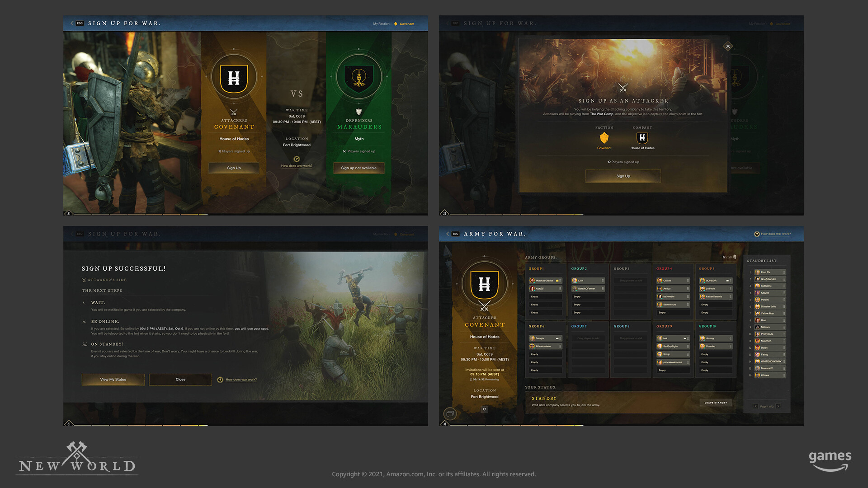
Task: Click Close button on Sign Up Successful screen
Action: coord(180,380)
